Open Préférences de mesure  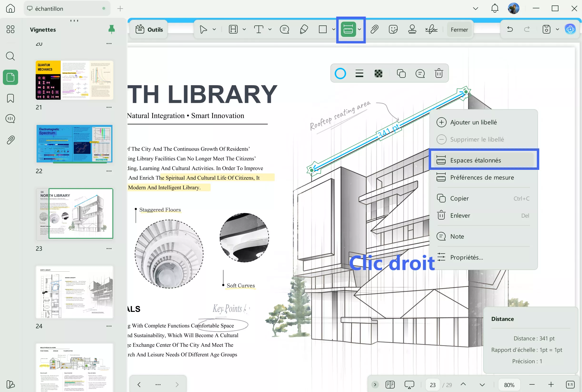482,177
